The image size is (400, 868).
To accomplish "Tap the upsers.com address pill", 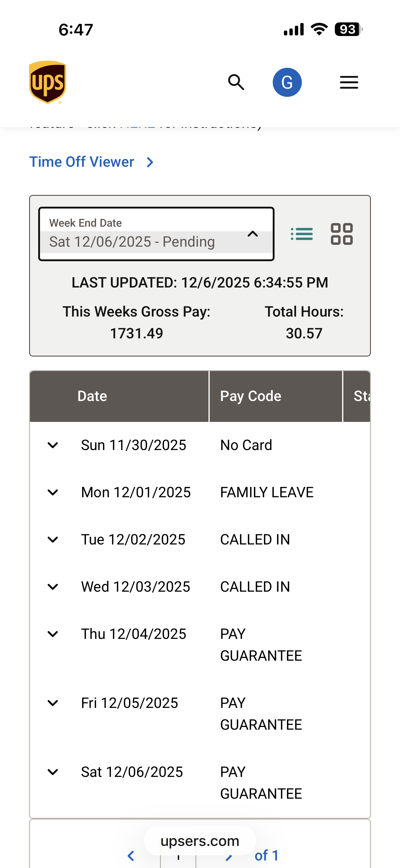I will click(200, 841).
